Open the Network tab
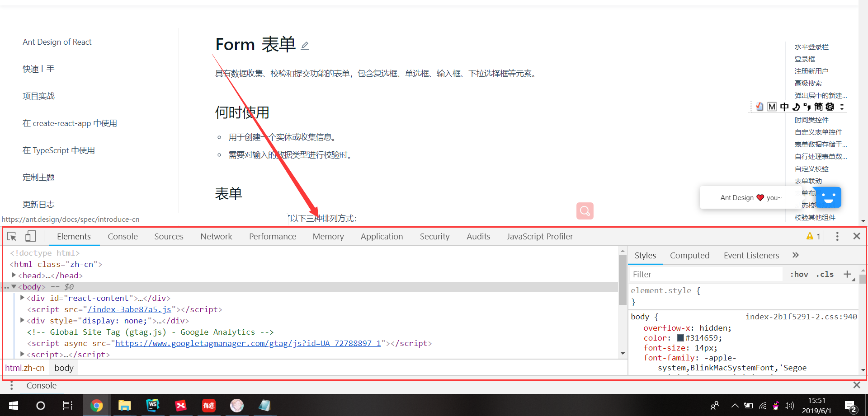 (216, 236)
